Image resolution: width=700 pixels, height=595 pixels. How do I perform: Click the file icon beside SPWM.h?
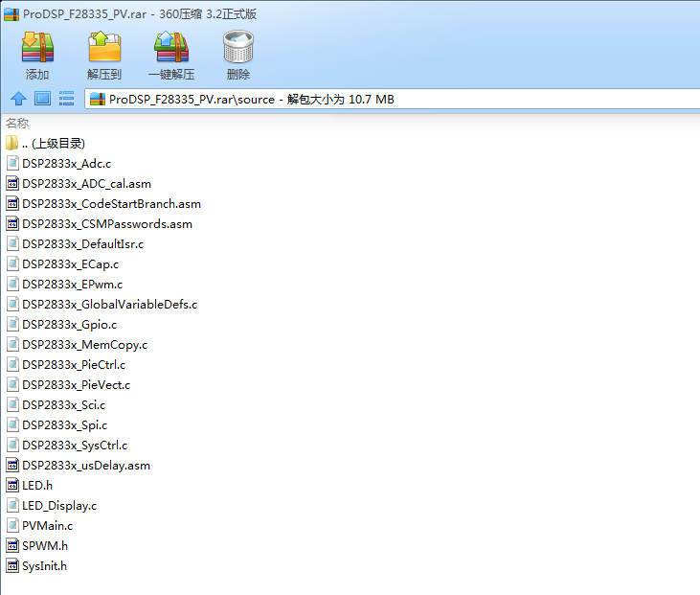(12, 546)
